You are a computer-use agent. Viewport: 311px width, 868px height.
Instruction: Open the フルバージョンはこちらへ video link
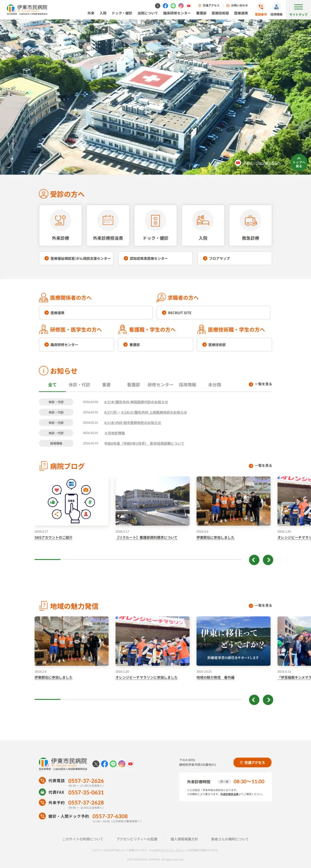tap(258, 163)
